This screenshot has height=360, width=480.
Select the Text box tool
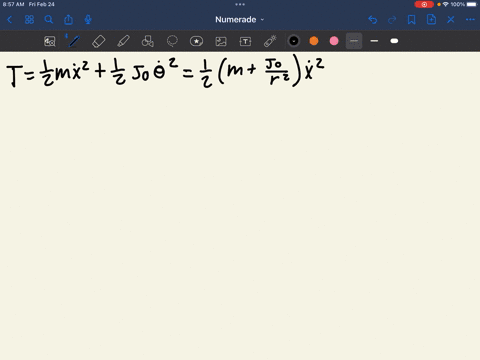click(x=245, y=41)
